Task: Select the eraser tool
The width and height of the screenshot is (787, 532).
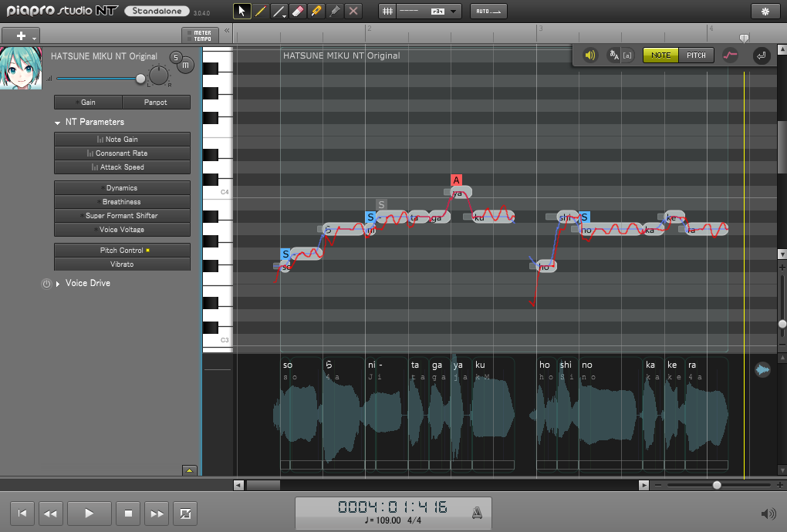Action: coord(298,11)
